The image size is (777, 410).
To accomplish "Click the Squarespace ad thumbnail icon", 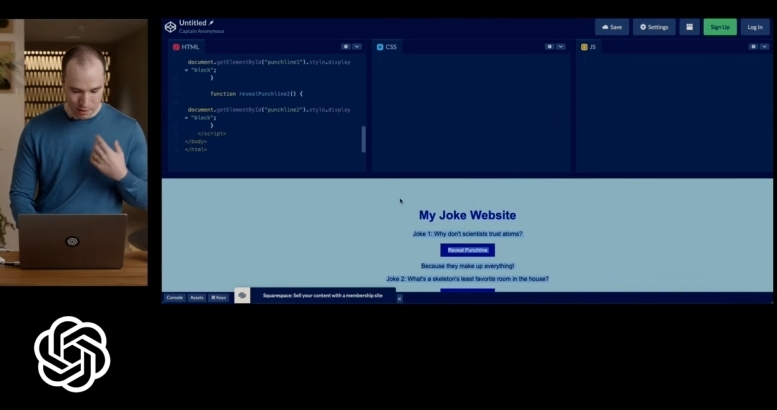I will pos(242,296).
